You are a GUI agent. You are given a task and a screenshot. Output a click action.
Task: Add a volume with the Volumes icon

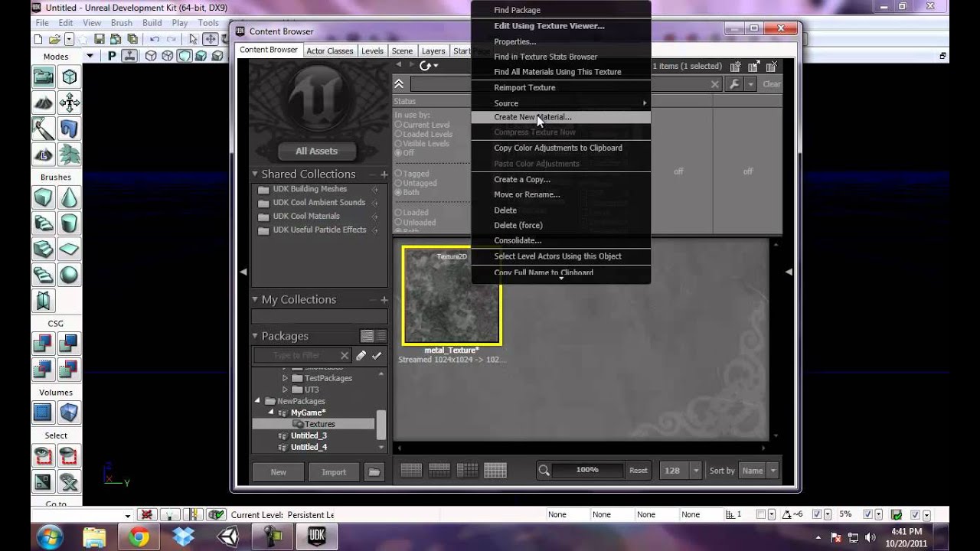click(69, 413)
